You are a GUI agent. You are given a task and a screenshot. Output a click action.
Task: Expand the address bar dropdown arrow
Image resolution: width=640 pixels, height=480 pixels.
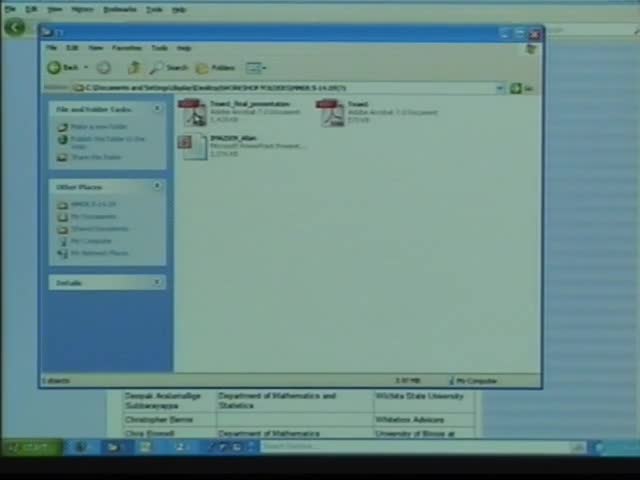click(x=500, y=88)
